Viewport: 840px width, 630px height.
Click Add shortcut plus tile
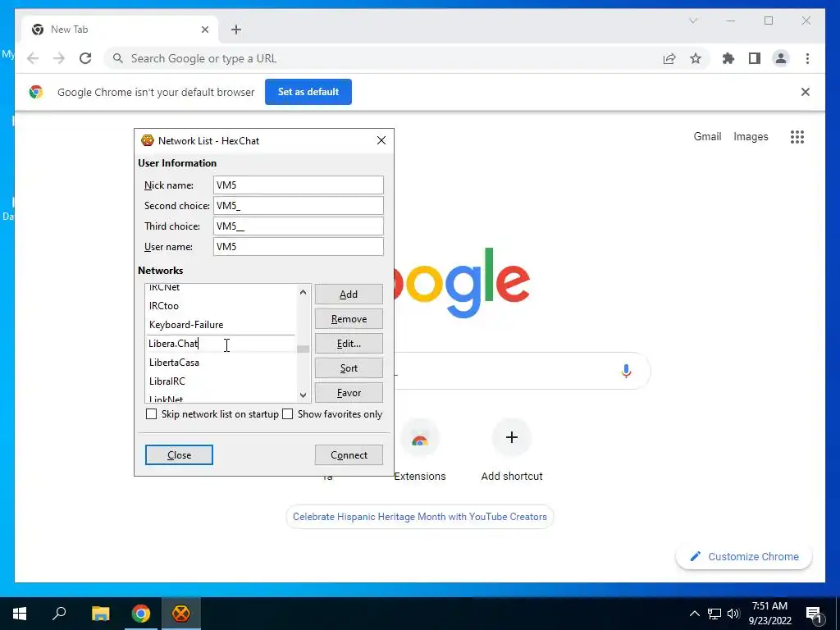(x=512, y=451)
